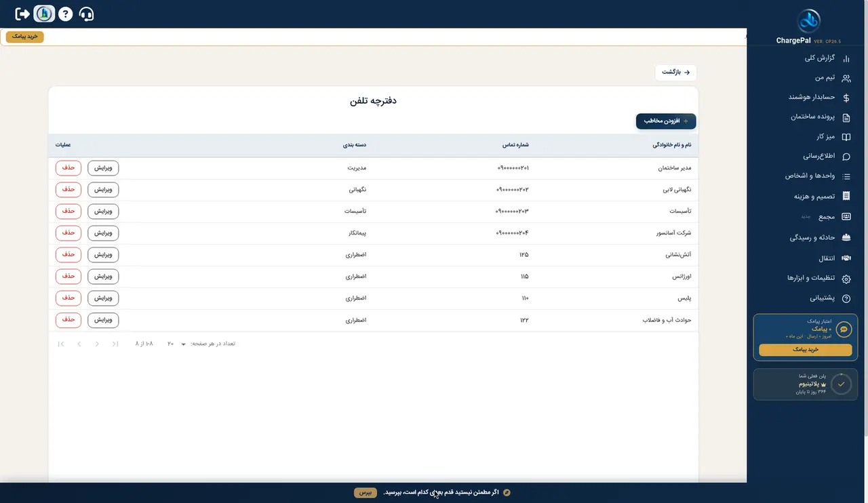The image size is (868, 503).
Task: Click the platinum plan پلاتینیوم card
Action: pyautogui.click(x=806, y=384)
